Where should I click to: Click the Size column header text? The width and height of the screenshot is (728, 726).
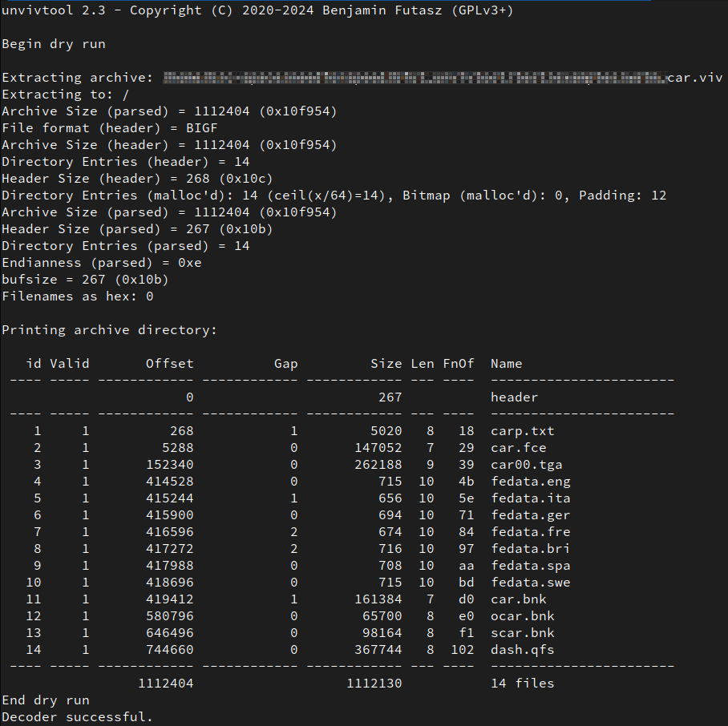pos(386,364)
